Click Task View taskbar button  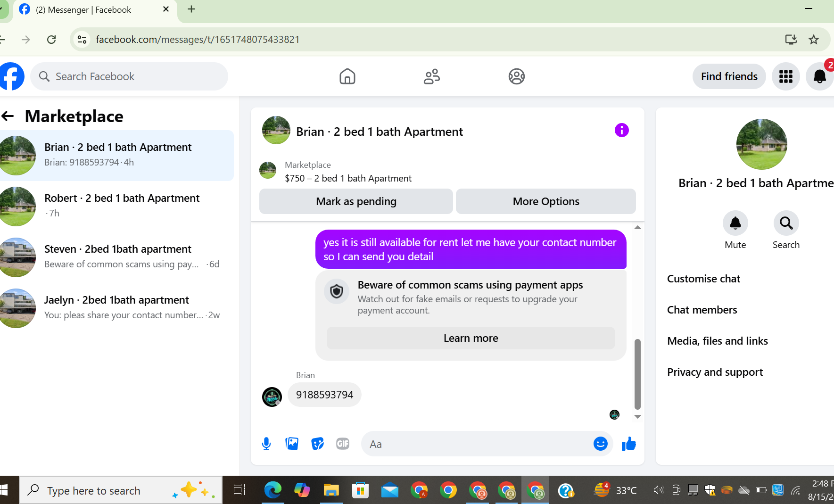(239, 490)
